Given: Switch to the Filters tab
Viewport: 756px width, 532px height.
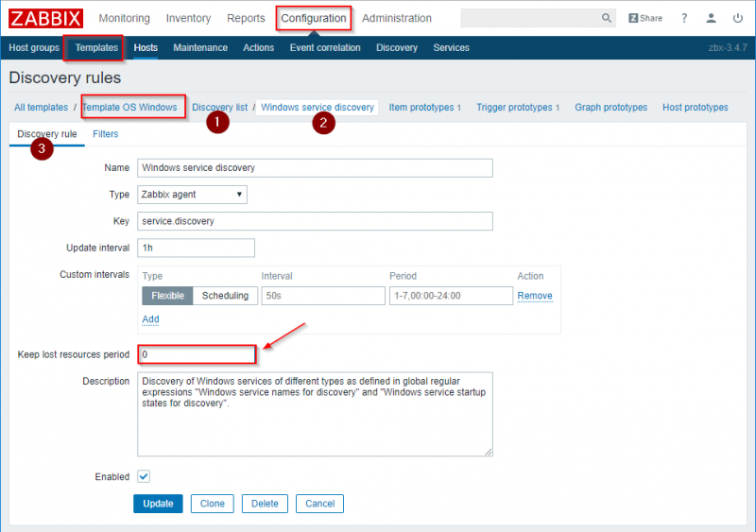Looking at the screenshot, I should 106,134.
